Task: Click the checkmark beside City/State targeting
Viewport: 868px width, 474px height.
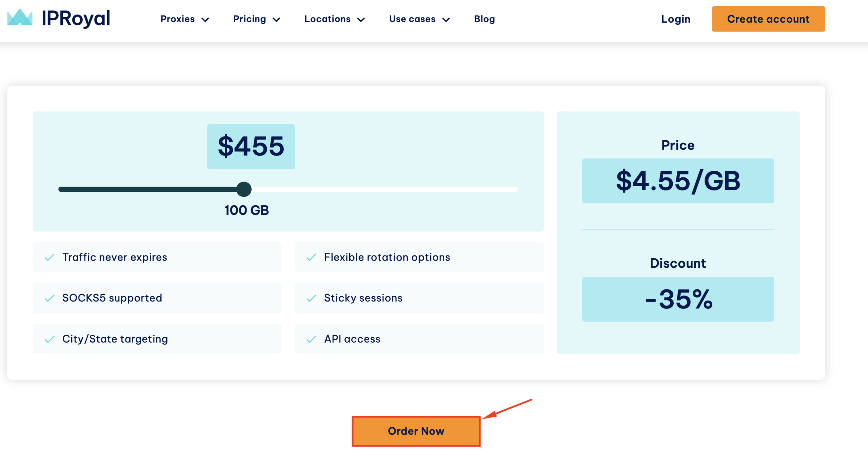Action: [50, 339]
